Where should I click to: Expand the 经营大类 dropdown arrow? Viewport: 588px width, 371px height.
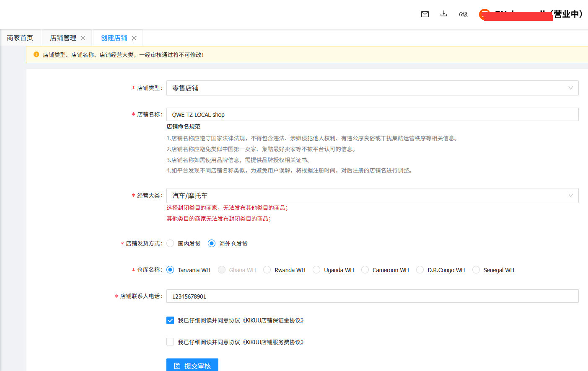570,196
